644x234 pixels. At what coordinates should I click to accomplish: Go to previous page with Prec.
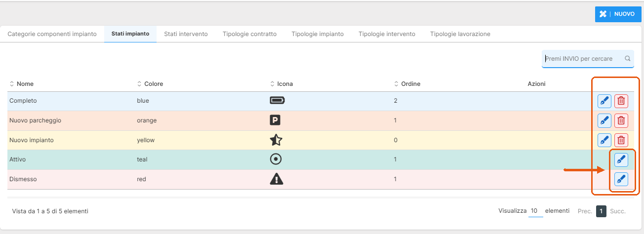[x=585, y=211]
